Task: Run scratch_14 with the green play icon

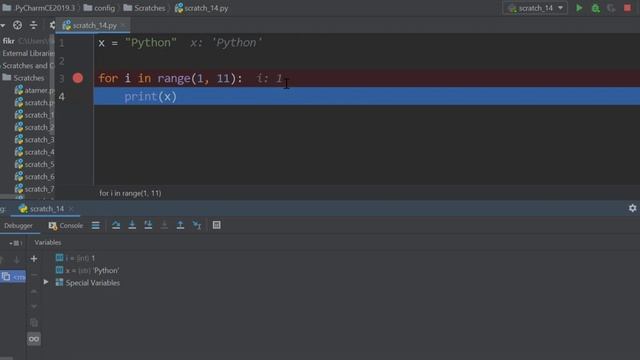Action: [x=579, y=8]
